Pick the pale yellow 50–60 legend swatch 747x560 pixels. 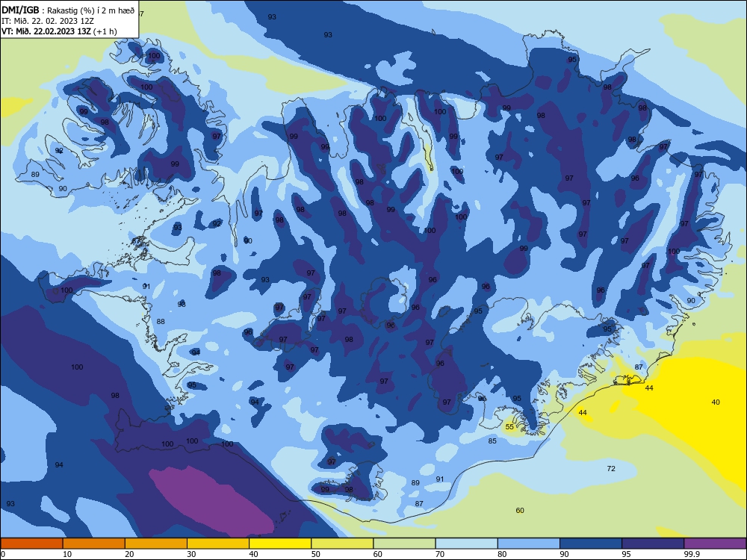click(342, 544)
